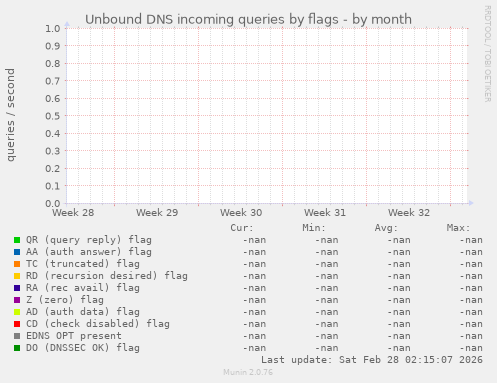
Task: Select the 'EDNS OPT present' legend label
Action: [74, 336]
